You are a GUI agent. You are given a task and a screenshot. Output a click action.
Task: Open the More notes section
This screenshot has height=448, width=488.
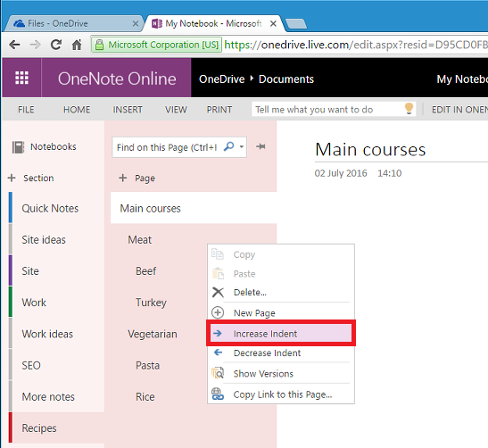[56, 396]
